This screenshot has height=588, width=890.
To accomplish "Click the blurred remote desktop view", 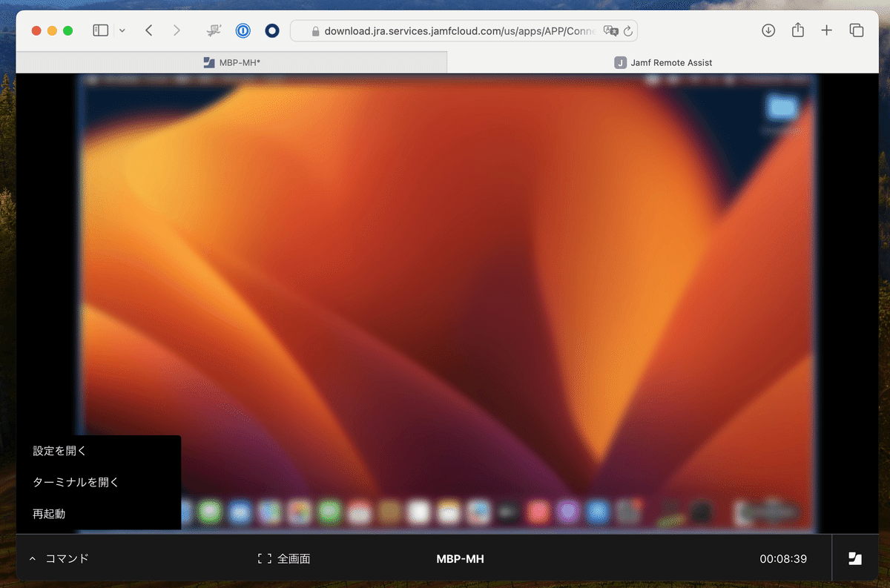I will point(446,303).
